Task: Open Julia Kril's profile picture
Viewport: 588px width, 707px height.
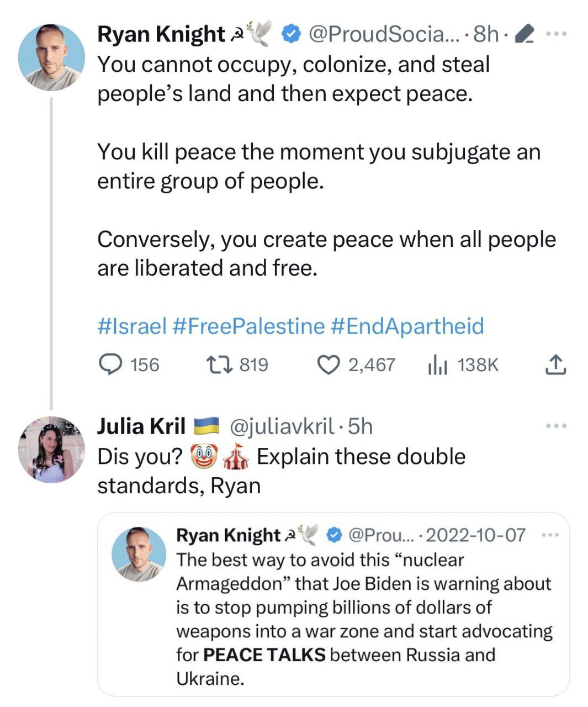Action: (x=51, y=450)
